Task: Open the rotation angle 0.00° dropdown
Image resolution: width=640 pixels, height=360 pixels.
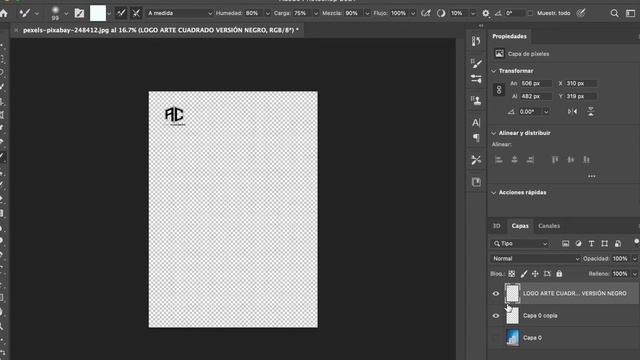Action: coord(546,112)
